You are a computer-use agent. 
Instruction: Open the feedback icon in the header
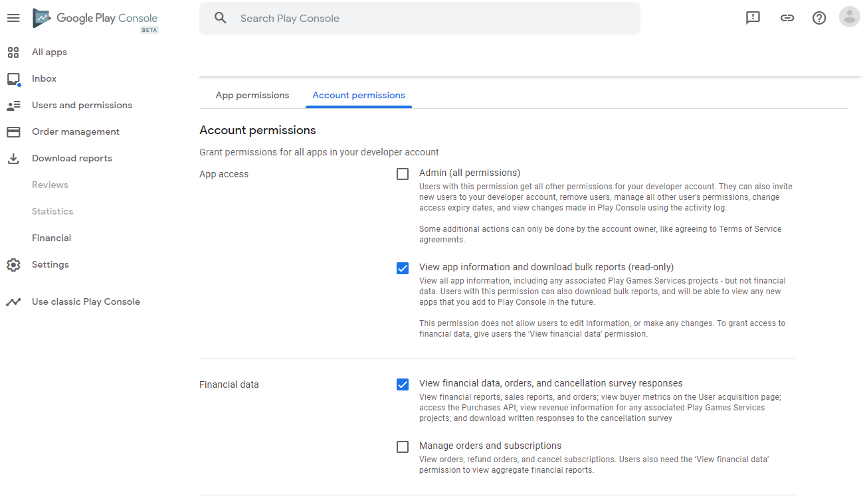[753, 18]
